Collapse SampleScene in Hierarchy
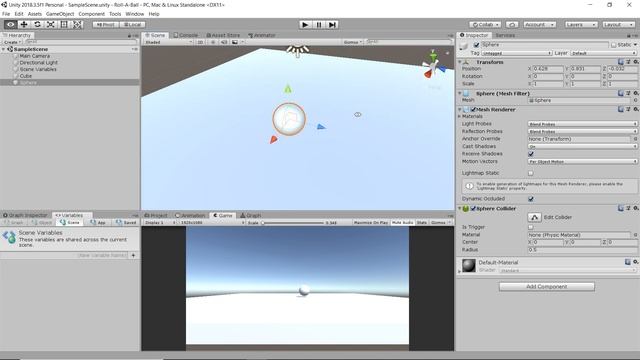This screenshot has height=360, width=640. pos(4,49)
